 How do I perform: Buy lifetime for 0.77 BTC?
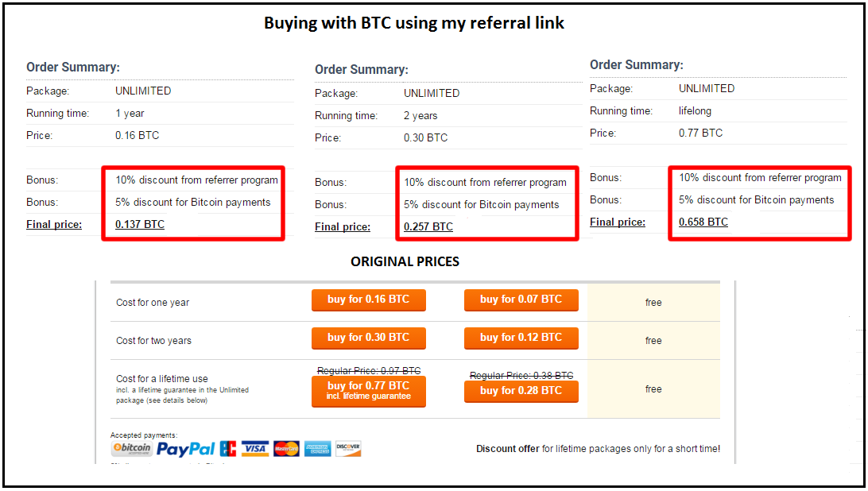pos(369,392)
